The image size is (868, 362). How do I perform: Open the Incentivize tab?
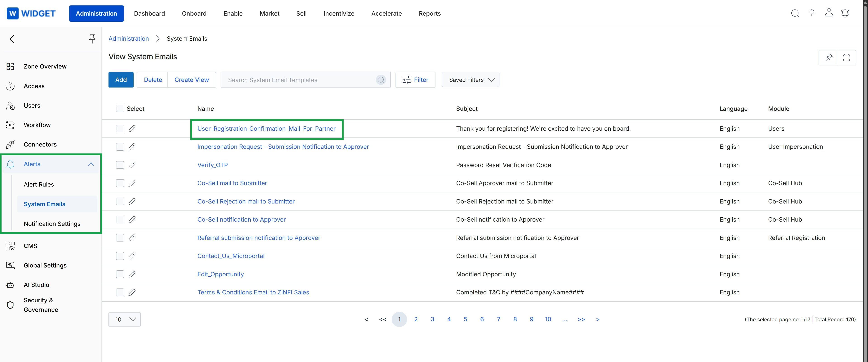tap(339, 14)
